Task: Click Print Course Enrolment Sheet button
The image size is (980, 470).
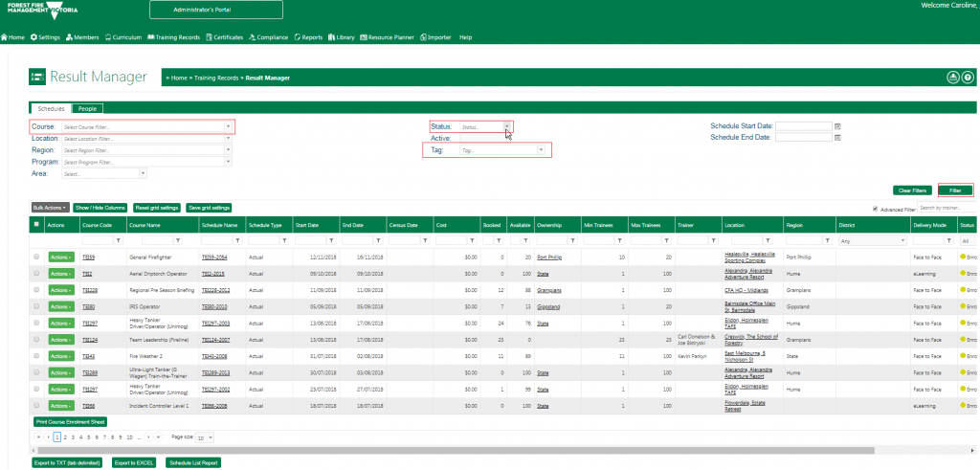Action: tap(70, 422)
